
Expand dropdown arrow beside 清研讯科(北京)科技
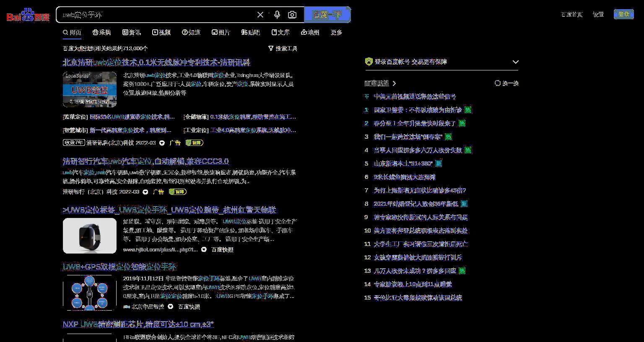pos(162,143)
